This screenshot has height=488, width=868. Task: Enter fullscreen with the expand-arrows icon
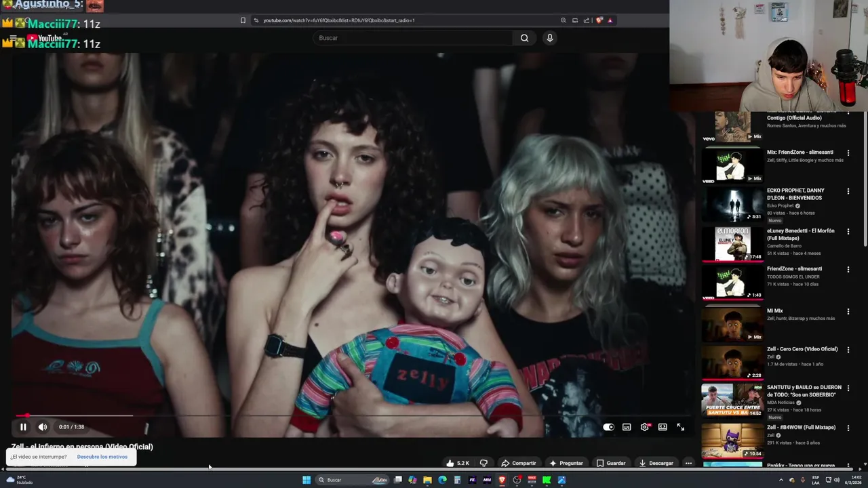(680, 427)
